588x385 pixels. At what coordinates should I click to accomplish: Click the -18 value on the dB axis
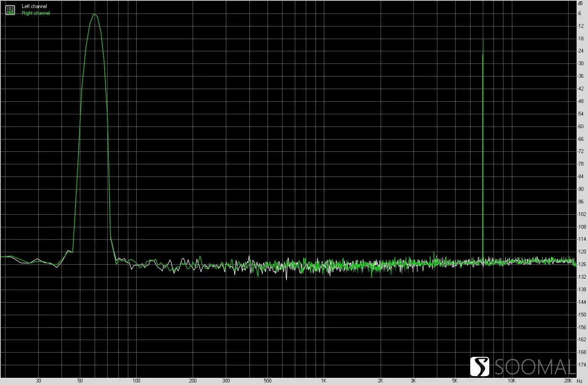580,39
